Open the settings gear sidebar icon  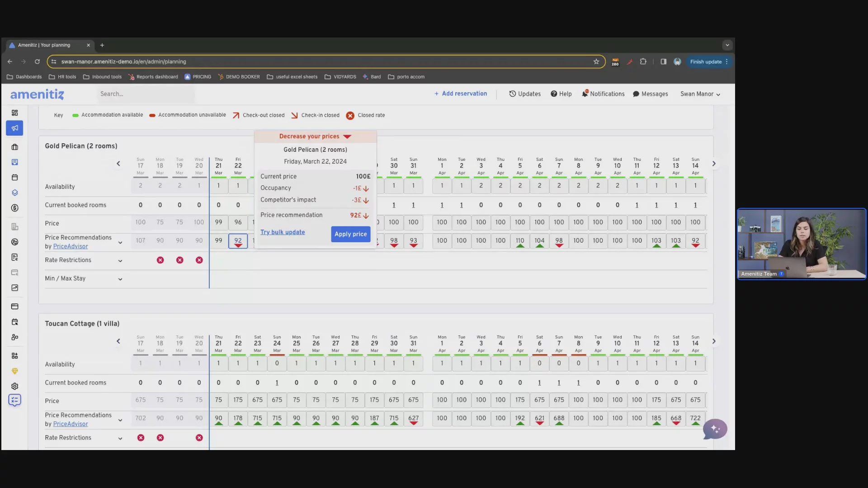[x=14, y=386]
